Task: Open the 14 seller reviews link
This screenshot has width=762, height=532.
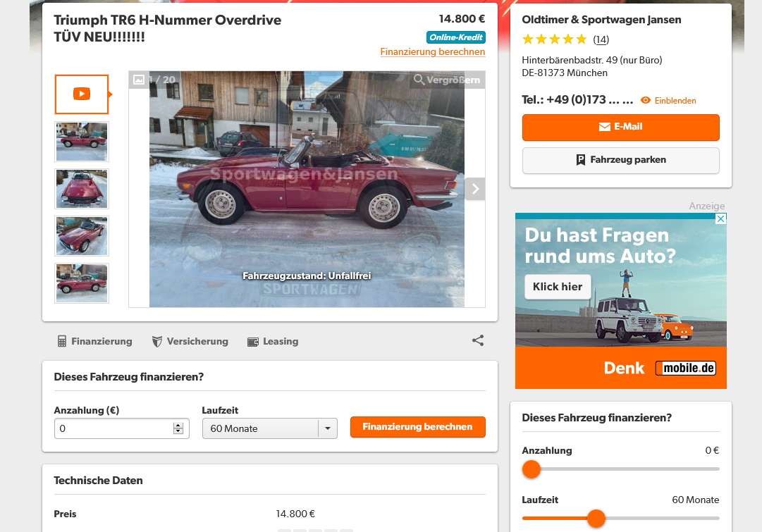Action: pos(601,40)
